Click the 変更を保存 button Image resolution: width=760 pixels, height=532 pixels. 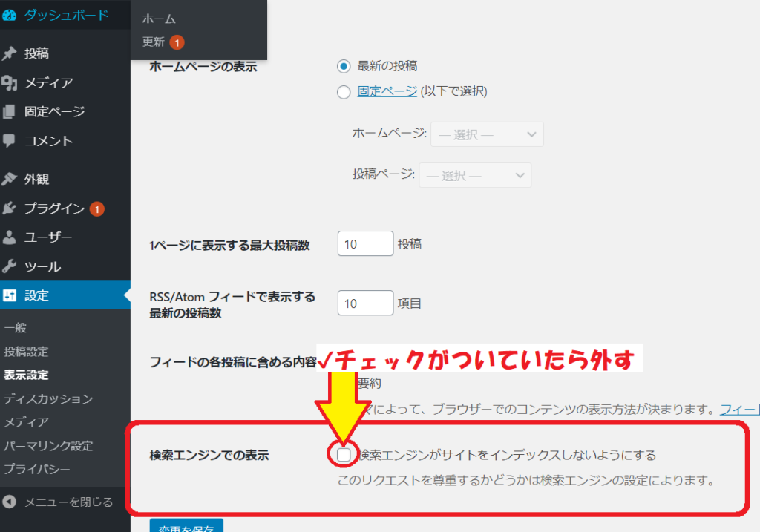186,525
